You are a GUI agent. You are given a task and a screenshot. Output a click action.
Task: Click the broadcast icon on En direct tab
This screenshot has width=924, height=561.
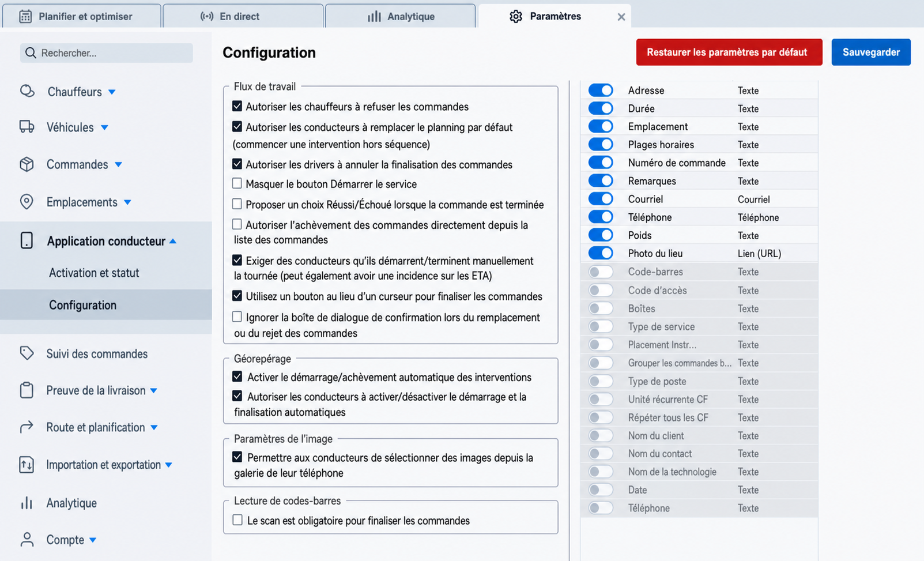click(206, 16)
